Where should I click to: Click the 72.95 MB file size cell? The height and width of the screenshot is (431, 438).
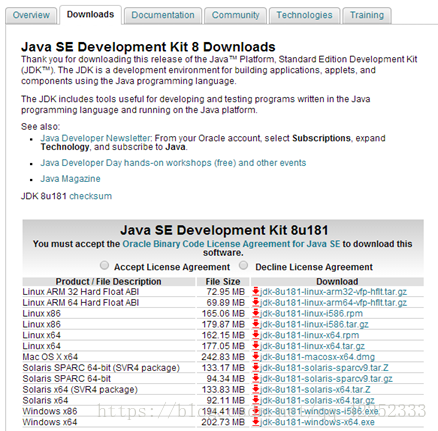pyautogui.click(x=223, y=292)
